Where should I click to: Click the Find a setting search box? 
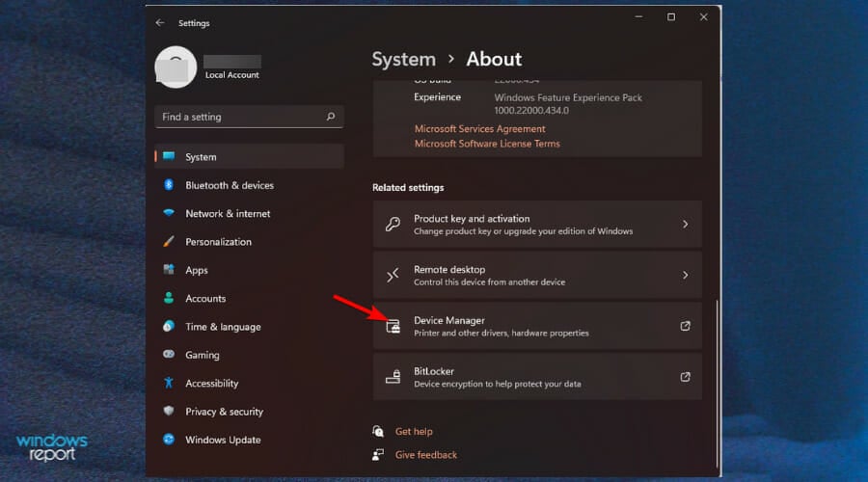click(249, 117)
